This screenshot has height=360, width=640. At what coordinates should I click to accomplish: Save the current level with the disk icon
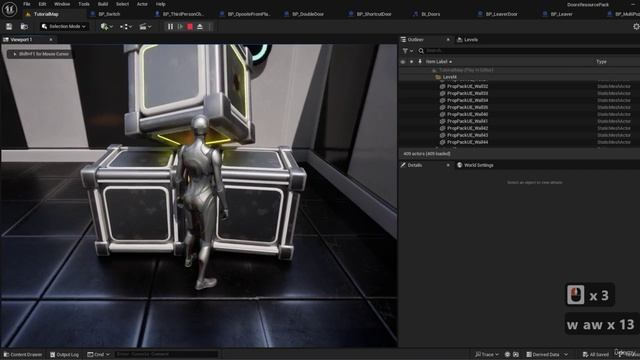pyautogui.click(x=9, y=27)
